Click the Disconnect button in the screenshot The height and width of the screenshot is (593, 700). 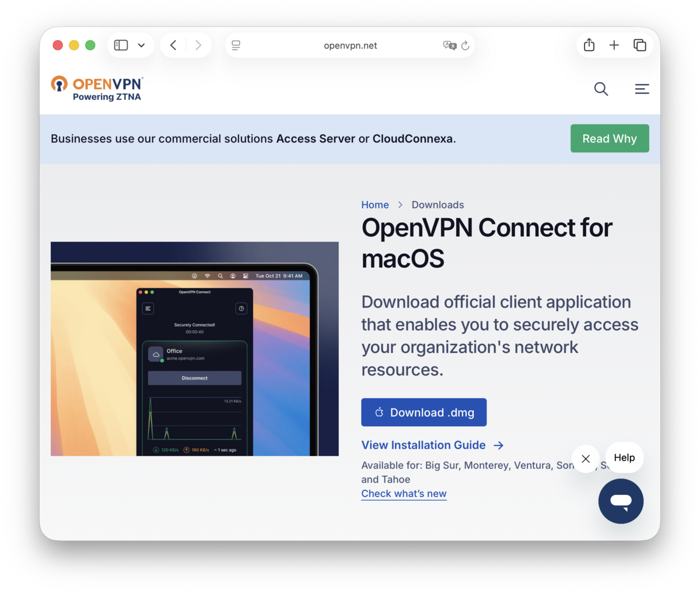click(x=194, y=378)
